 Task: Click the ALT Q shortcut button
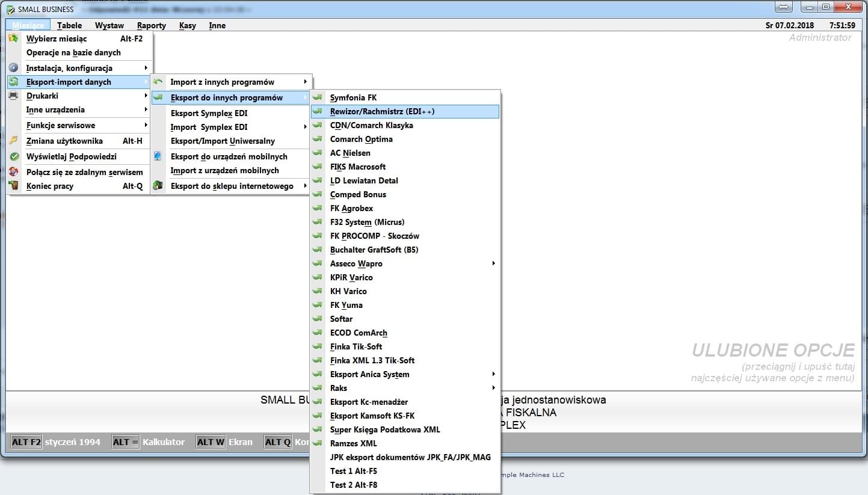[x=278, y=442]
